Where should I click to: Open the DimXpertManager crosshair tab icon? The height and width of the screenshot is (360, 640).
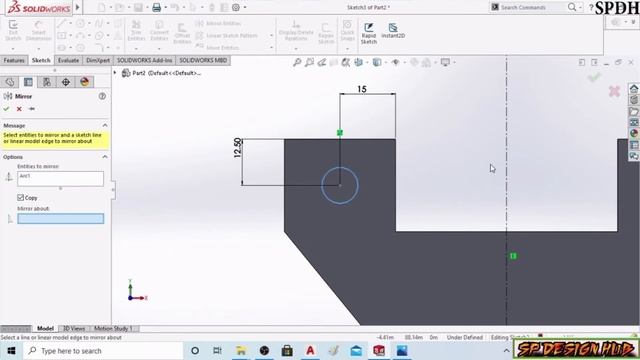[66, 82]
